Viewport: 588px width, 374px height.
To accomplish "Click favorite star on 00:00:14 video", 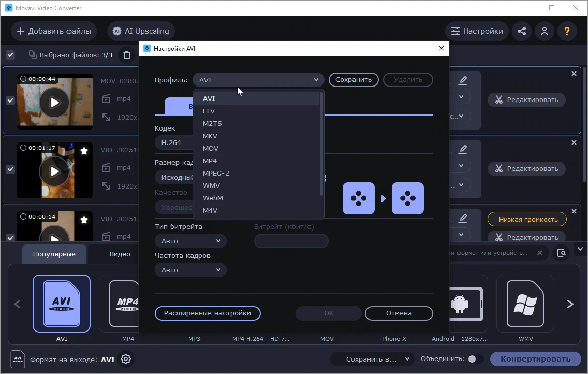I will click(84, 220).
